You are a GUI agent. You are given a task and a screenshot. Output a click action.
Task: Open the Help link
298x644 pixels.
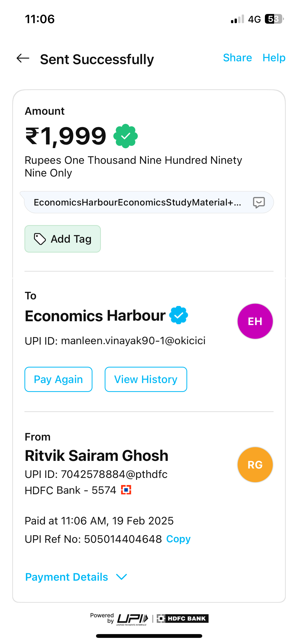point(274,58)
